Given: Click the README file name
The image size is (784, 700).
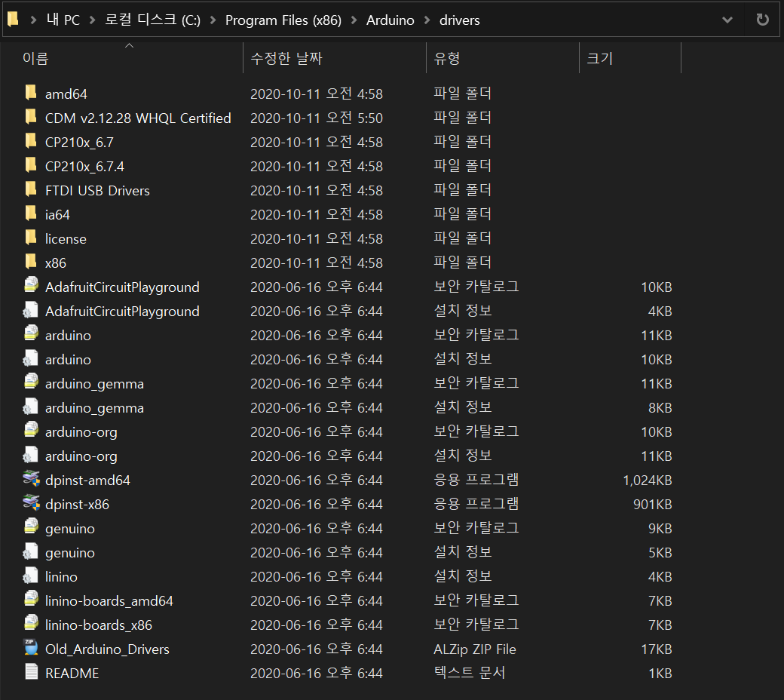Looking at the screenshot, I should 72,674.
